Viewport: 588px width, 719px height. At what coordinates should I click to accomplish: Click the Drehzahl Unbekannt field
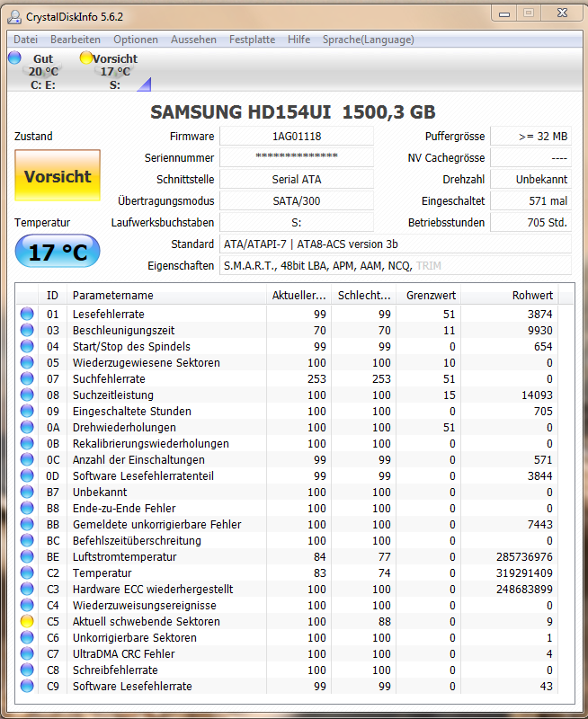pyautogui.click(x=531, y=179)
